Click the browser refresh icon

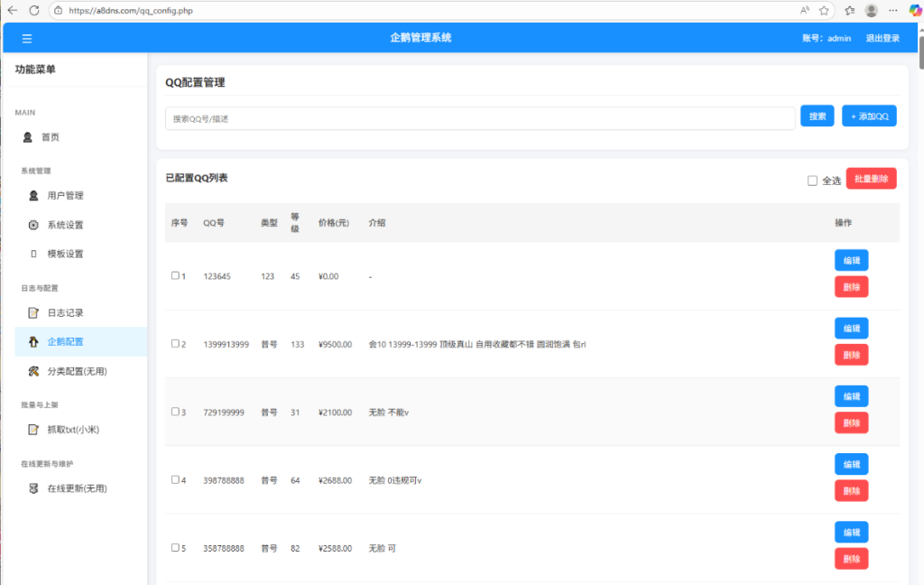click(34, 11)
